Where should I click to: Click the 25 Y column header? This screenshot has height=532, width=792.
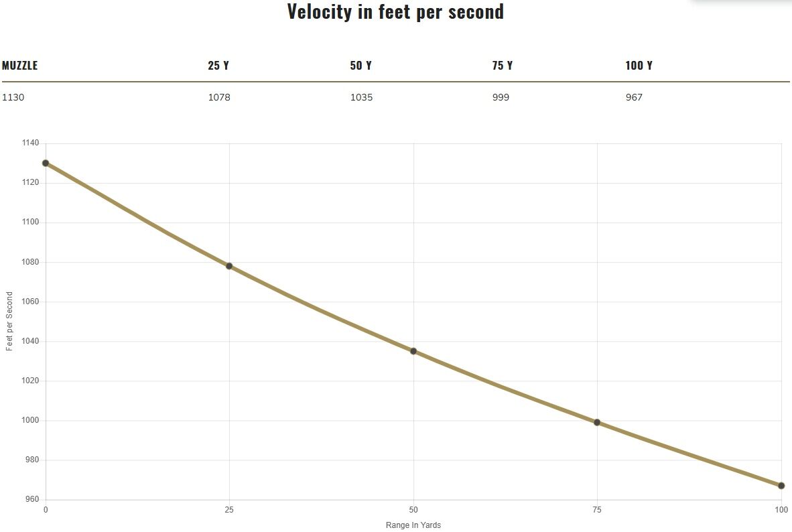click(x=218, y=66)
